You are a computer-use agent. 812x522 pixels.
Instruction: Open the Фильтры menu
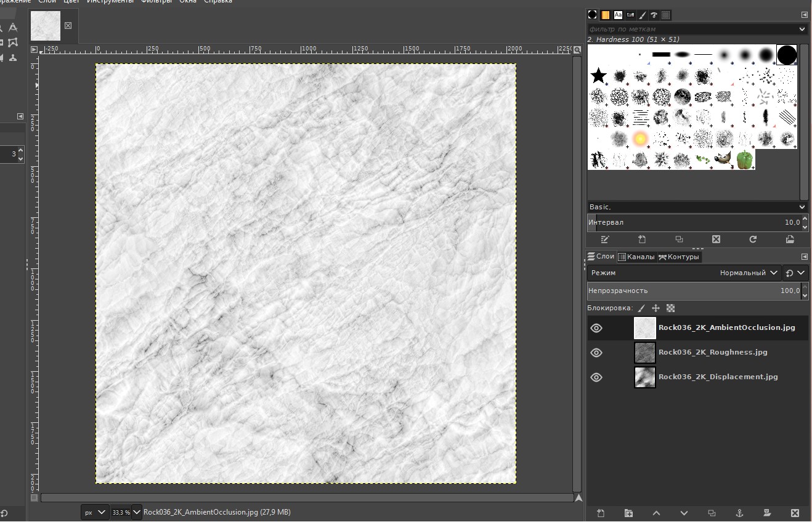(156, 1)
